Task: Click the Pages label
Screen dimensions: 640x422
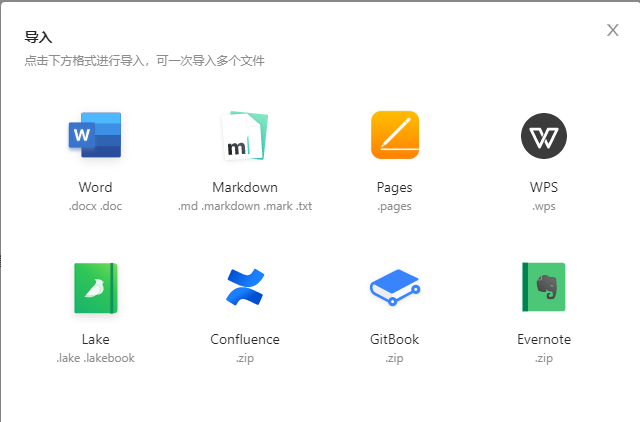Action: click(394, 188)
